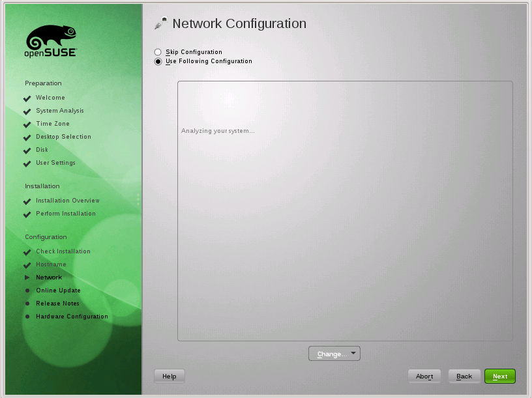Select Use Following Configuration radio button
Screen dimensions: 532x398
point(158,61)
